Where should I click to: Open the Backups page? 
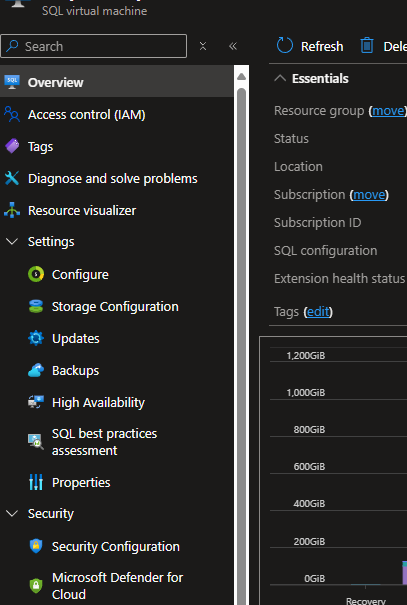117,370
